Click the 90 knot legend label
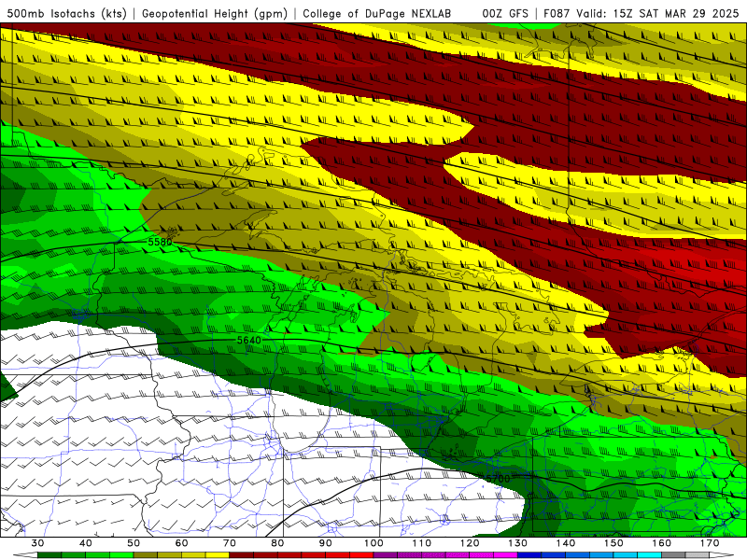The image size is (747, 560). click(326, 543)
